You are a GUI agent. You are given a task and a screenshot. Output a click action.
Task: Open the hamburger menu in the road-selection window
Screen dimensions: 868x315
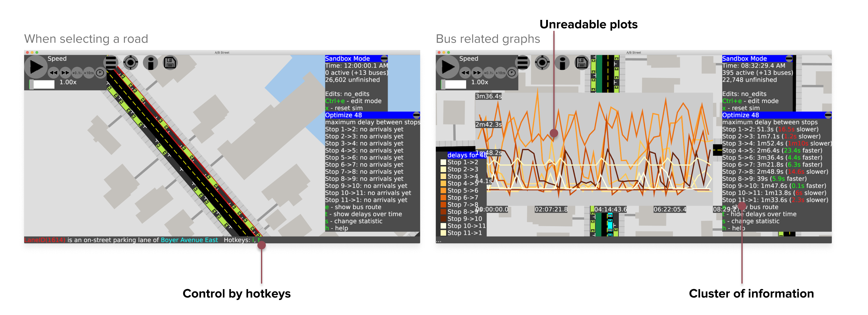coord(111,63)
